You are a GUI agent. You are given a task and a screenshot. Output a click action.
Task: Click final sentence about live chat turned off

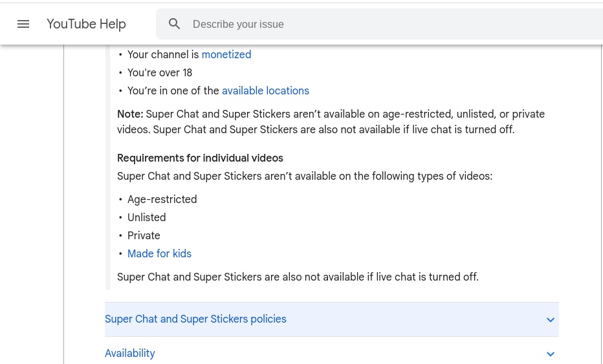[x=298, y=277]
